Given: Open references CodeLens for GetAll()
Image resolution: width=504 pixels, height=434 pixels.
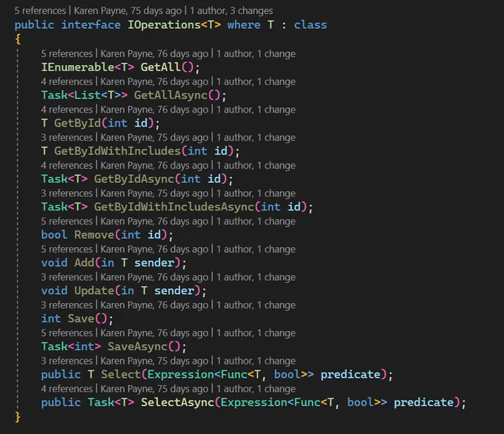Looking at the screenshot, I should (67, 53).
